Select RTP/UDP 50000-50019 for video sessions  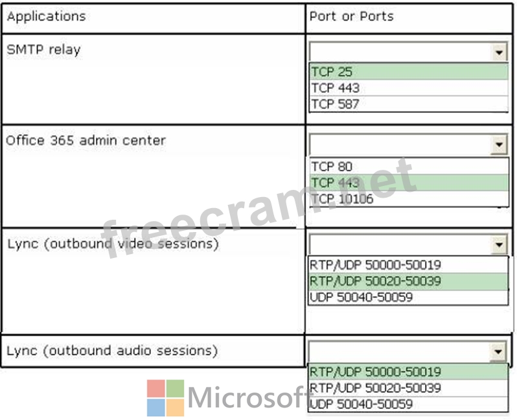(x=408, y=264)
